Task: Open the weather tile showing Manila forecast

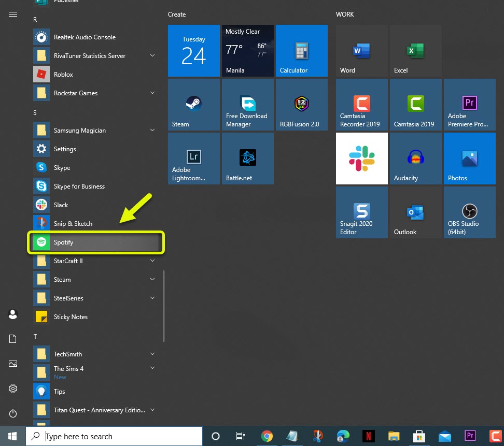Action: 247,50
